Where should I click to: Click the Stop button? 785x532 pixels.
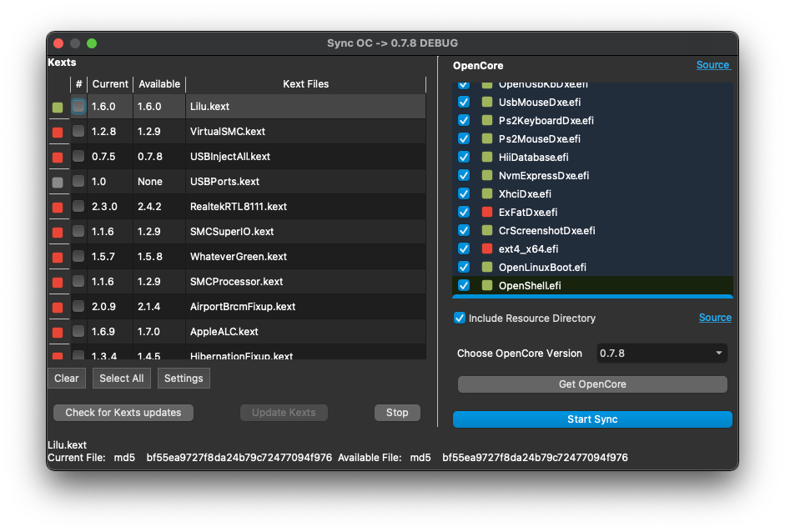(397, 413)
